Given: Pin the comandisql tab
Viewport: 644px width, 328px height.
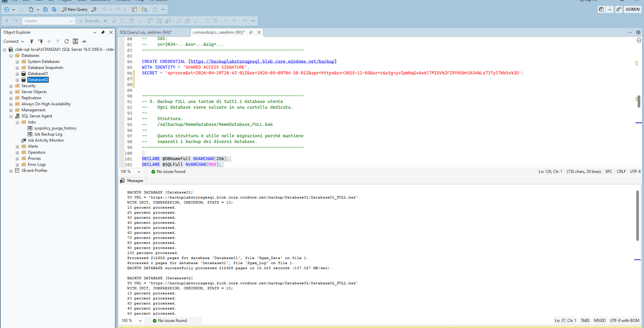Looking at the screenshot, I should tap(251, 32).
